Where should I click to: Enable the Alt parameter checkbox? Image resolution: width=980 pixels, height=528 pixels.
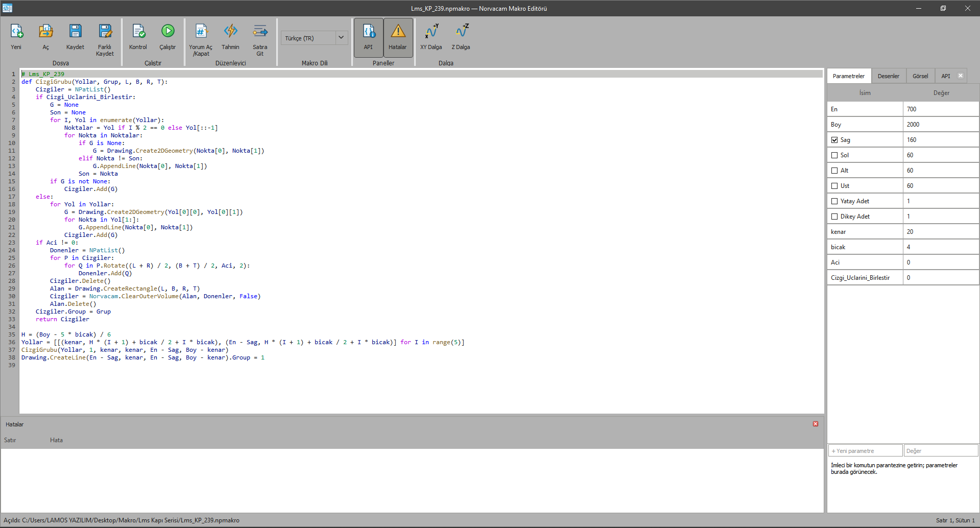(834, 171)
